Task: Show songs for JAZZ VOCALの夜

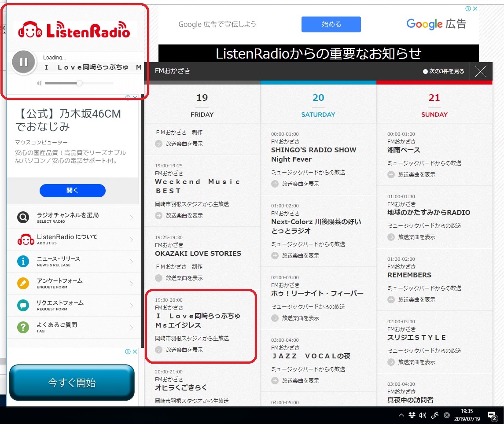Action: (295, 380)
